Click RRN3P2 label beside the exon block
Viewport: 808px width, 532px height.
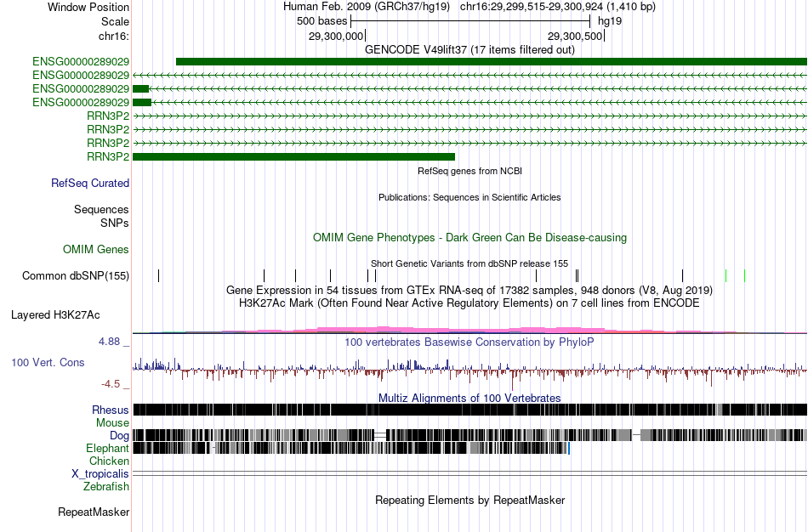(108, 156)
